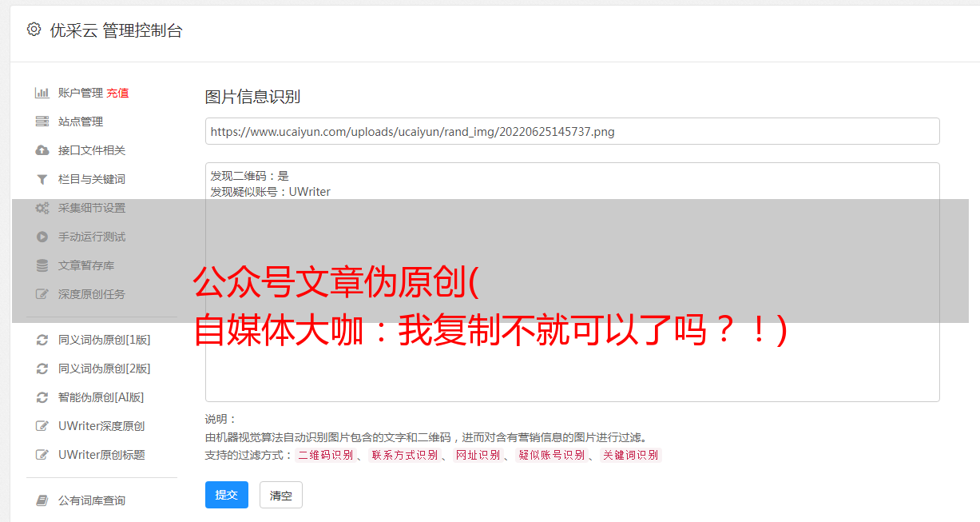This screenshot has height=522, width=980.
Task: Select 同义词伪原创[2版] menu entry
Action: click(105, 369)
